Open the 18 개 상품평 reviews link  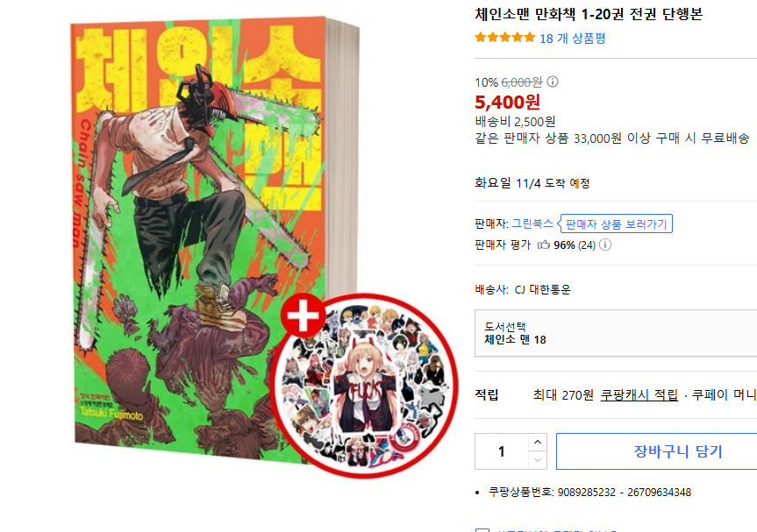(573, 38)
